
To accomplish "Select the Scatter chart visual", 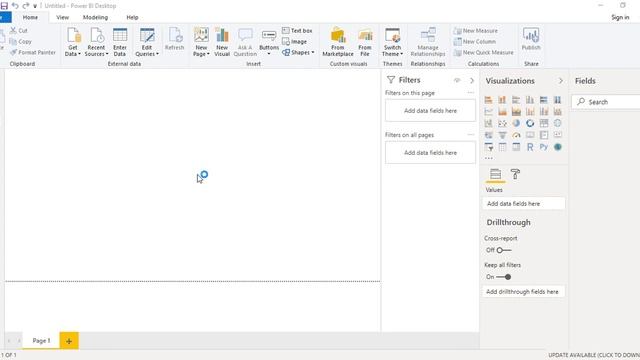I will [502, 123].
